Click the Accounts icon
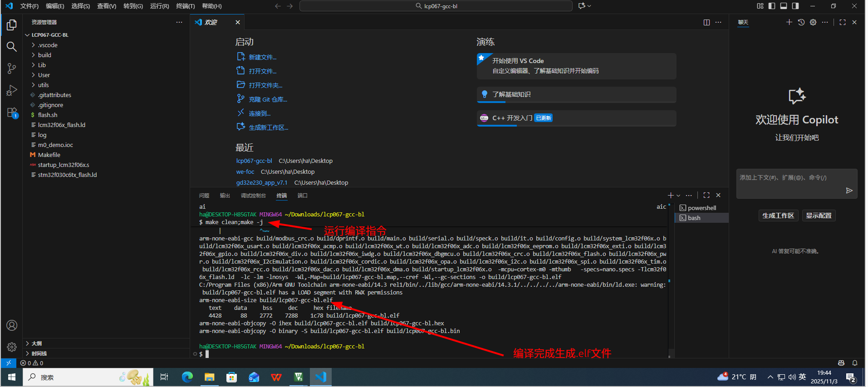This screenshot has height=387, width=868. click(12, 325)
